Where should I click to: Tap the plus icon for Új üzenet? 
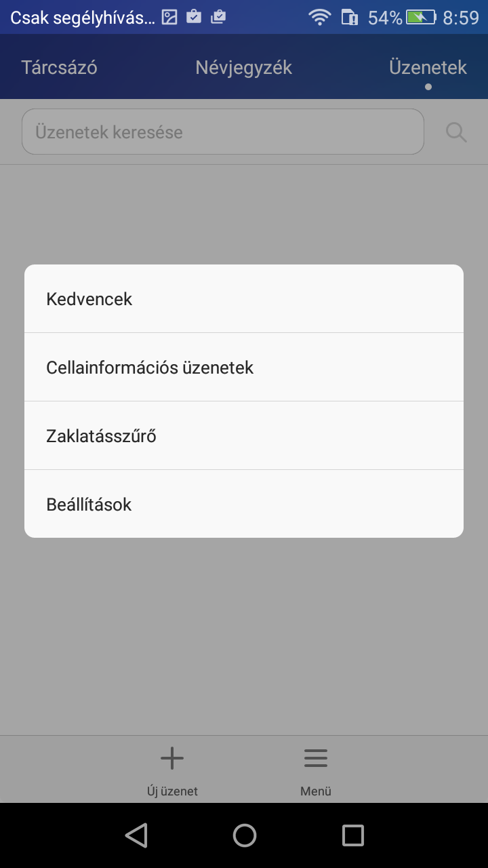coord(172,758)
